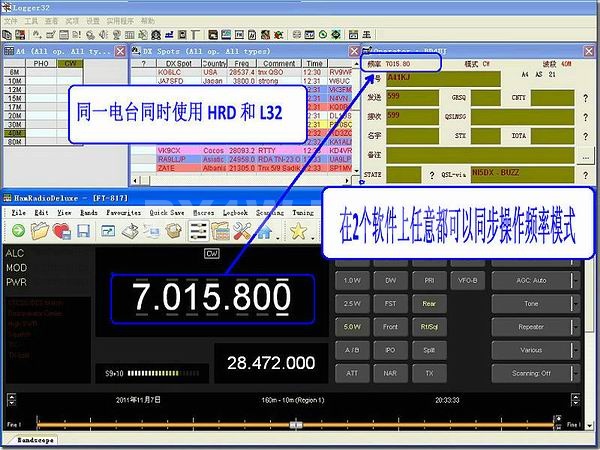This screenshot has height=450, width=600.
Task: Open the wrench and screwdriver tools icon
Action: [x=242, y=231]
